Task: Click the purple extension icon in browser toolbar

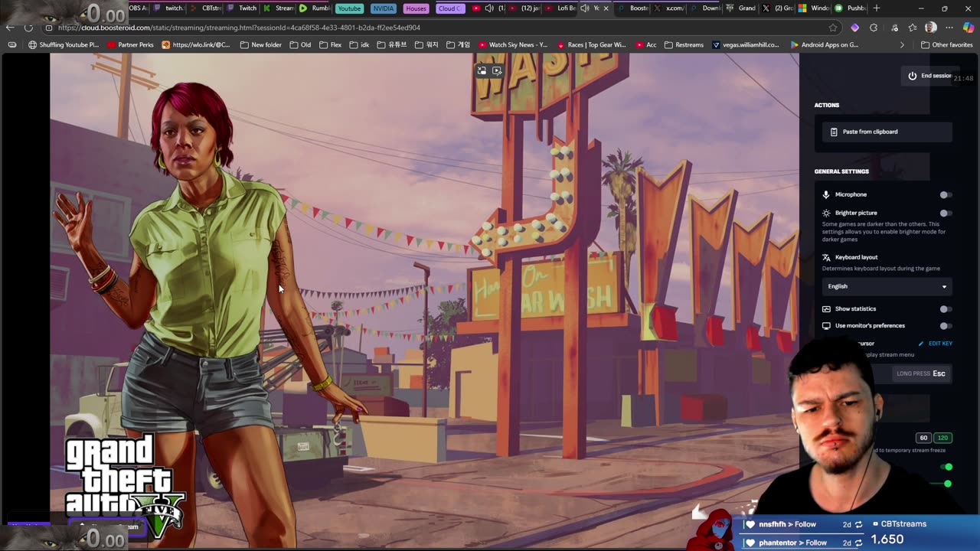Action: click(854, 28)
